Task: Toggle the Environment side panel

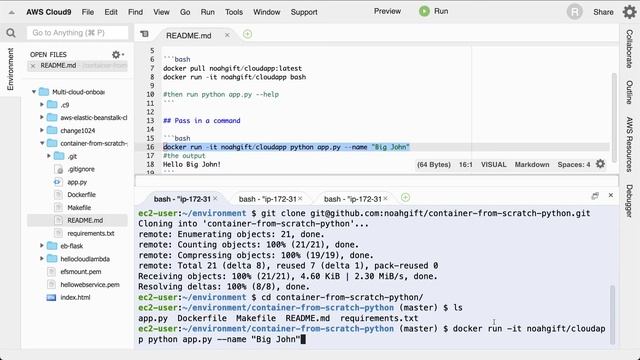Action: click(x=10, y=69)
